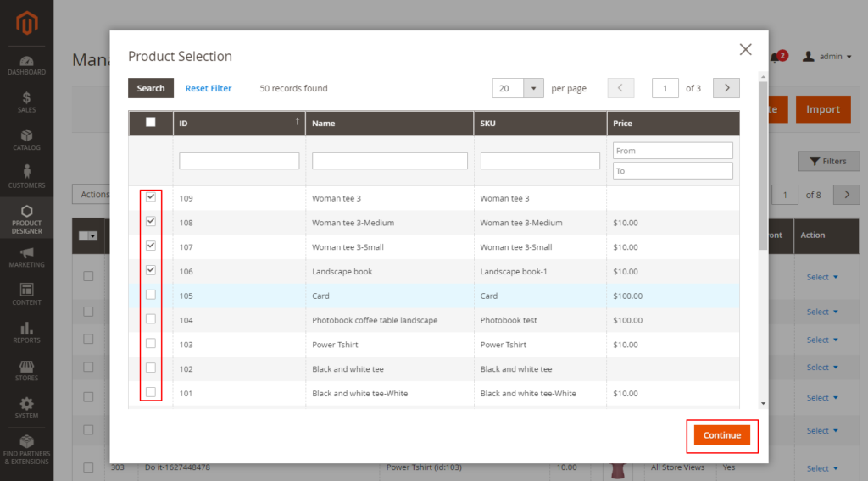Click the Reset Filter link
This screenshot has height=481, width=868.
(209, 88)
